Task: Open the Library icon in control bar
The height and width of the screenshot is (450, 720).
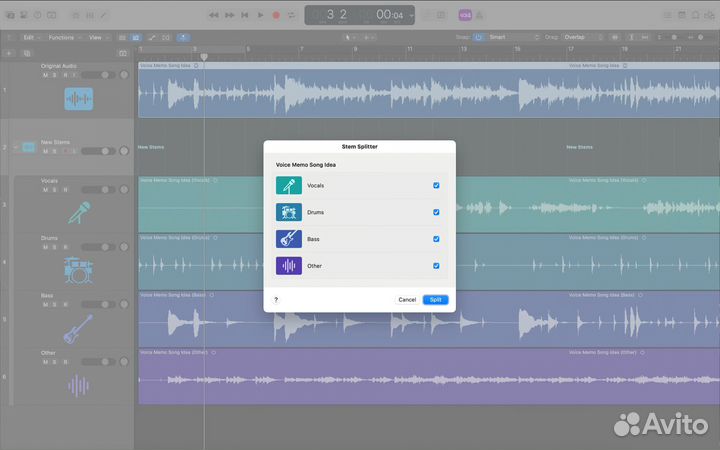Action: coord(10,15)
